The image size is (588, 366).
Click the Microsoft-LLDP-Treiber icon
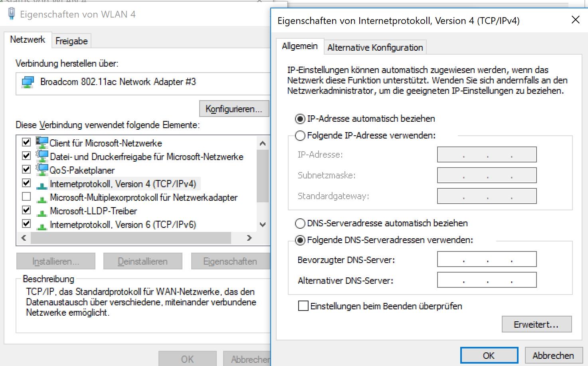[42, 212]
